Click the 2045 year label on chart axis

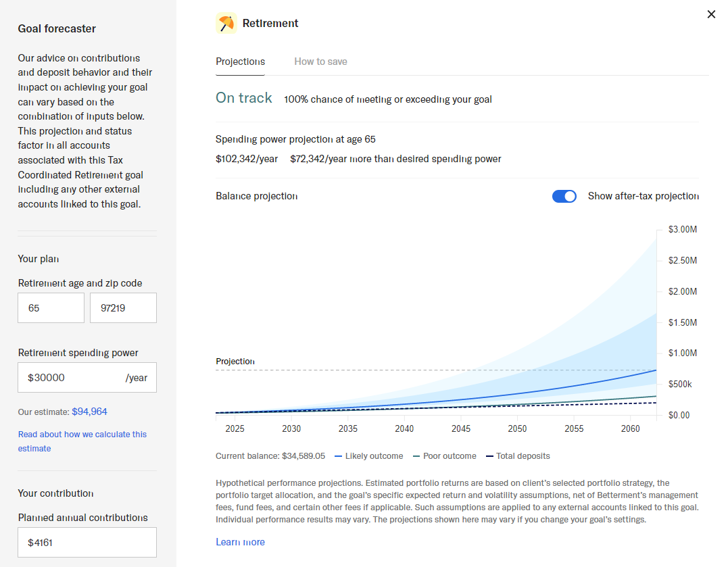461,429
